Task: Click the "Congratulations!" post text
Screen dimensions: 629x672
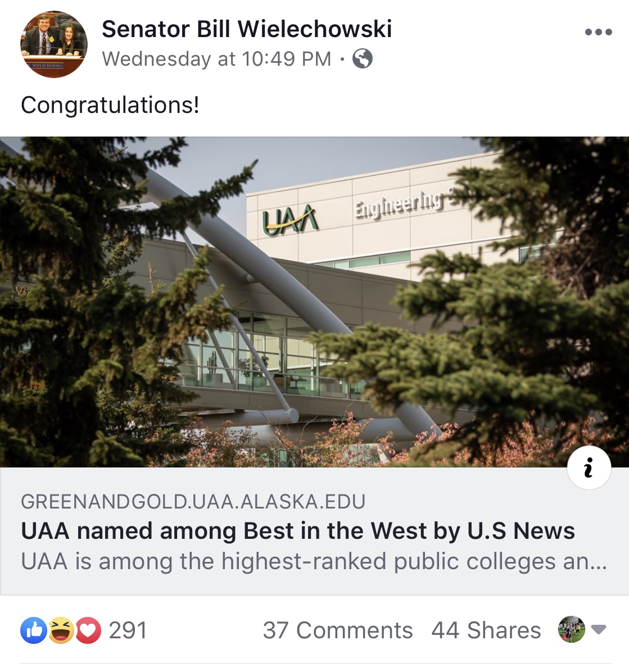Action: point(110,105)
